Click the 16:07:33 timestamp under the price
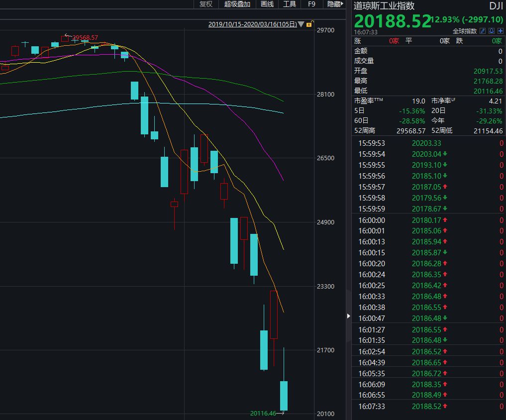Viewport: 506px width, 420px height. (366, 32)
